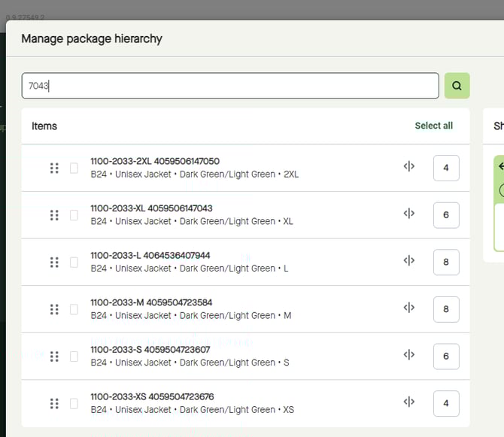Select checkbox next to 1100-2033-M item

coord(74,309)
